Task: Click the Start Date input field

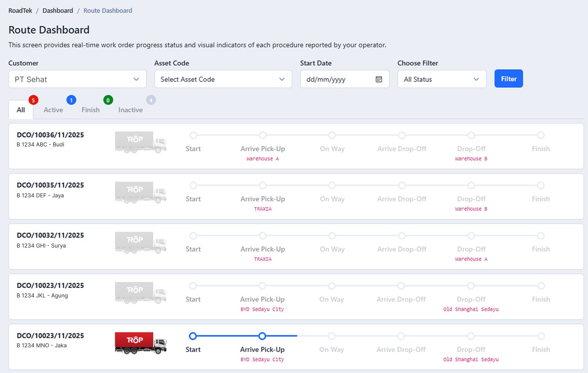Action: pyautogui.click(x=338, y=79)
